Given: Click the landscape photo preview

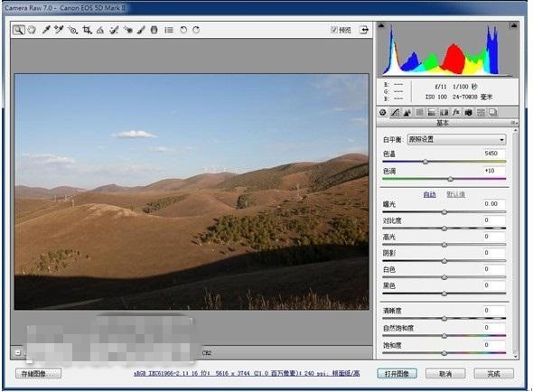Looking at the screenshot, I should (192, 191).
